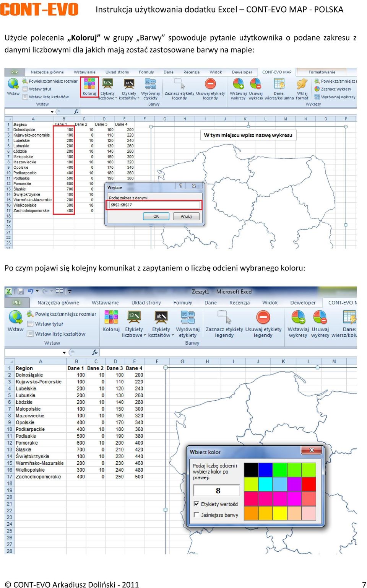Screen dimensions: 367x588
Task: Click Dane: wiersz/kolumna icon in the upper screenshot
Action: (x=279, y=84)
